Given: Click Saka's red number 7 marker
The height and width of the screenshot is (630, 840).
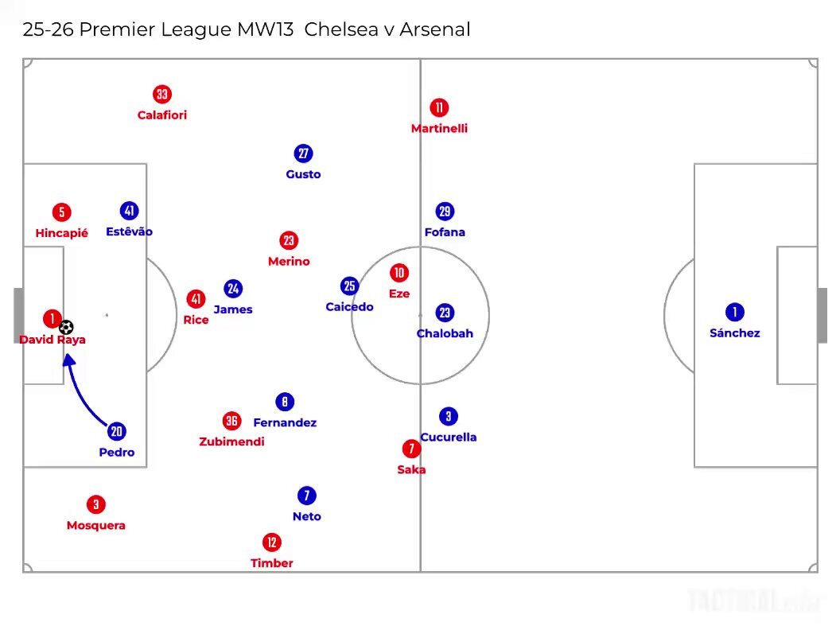Looking at the screenshot, I should tap(411, 449).
